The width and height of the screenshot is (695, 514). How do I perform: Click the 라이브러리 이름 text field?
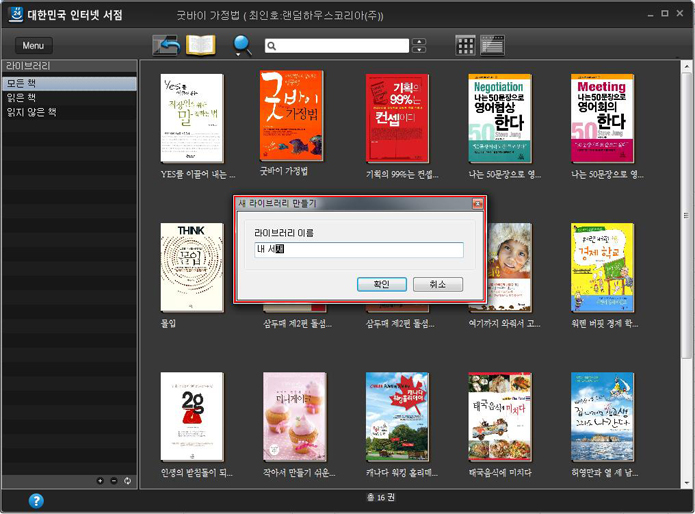pyautogui.click(x=359, y=249)
